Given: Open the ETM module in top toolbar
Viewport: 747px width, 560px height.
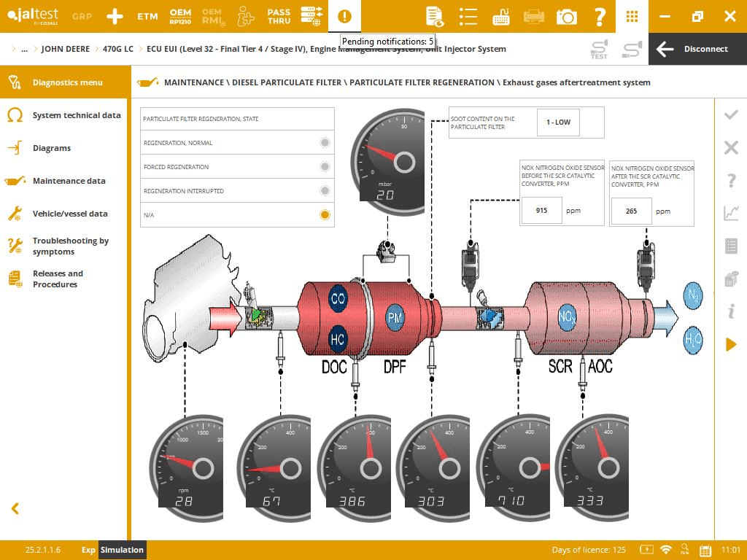Looking at the screenshot, I should coord(148,16).
